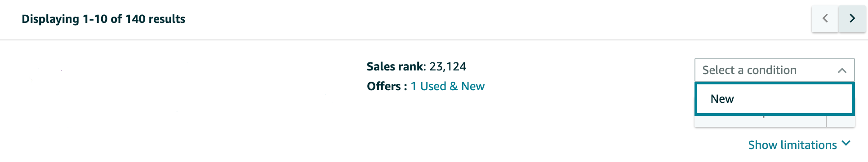Collapse the condition list using the up chevron
The width and height of the screenshot is (868, 162).
pyautogui.click(x=842, y=70)
